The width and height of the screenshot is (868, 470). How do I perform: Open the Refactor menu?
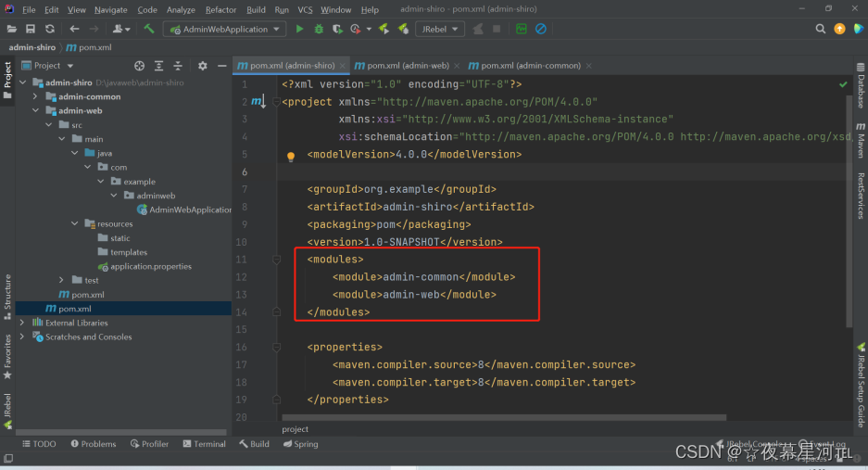click(220, 9)
